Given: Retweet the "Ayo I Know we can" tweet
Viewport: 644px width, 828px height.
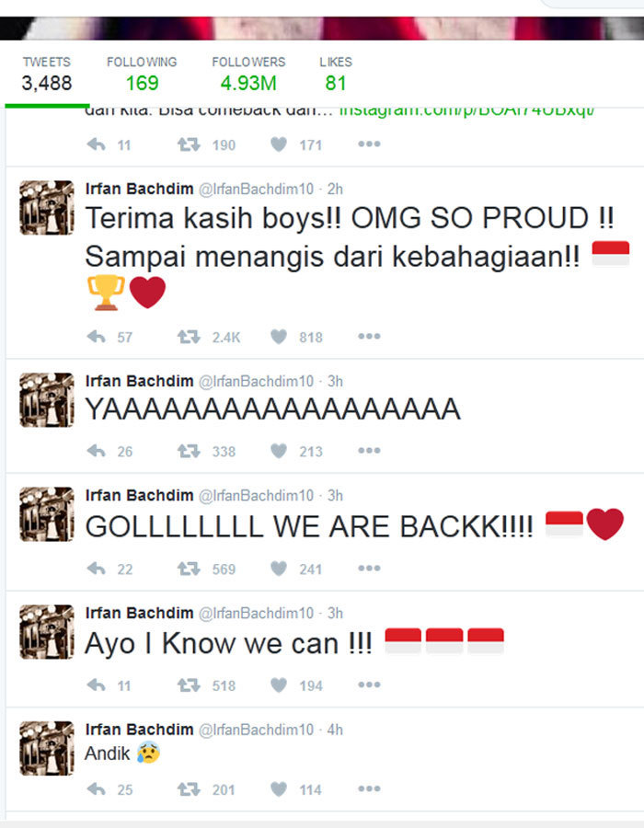Looking at the screenshot, I should [189, 685].
